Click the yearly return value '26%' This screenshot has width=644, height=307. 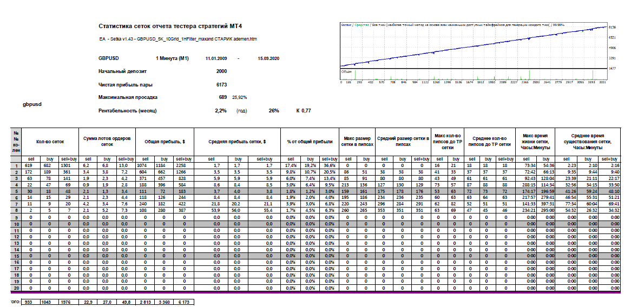[x=274, y=111]
